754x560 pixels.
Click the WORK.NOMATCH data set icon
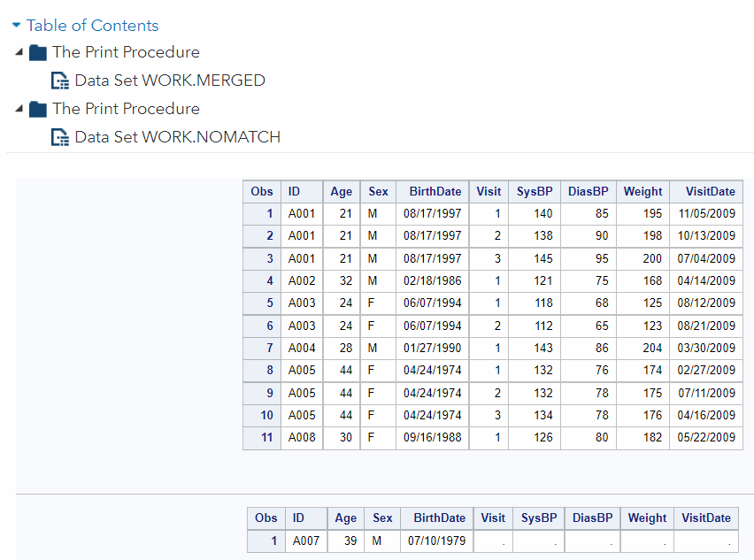[60, 137]
